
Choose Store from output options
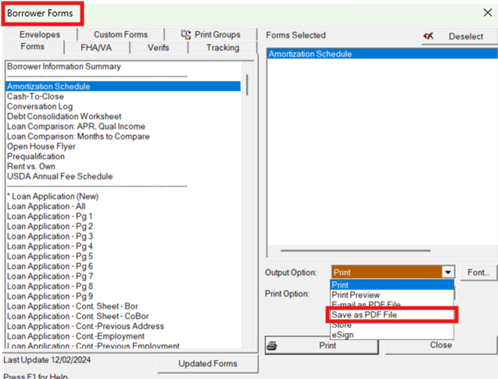(x=392, y=325)
